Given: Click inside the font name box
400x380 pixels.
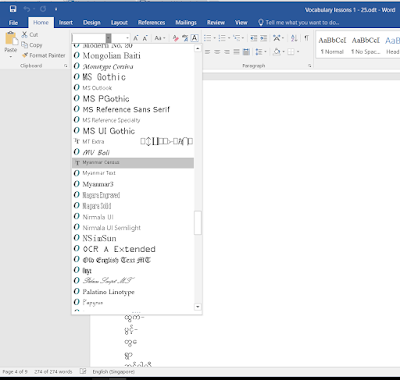Looking at the screenshot, I should click(89, 38).
